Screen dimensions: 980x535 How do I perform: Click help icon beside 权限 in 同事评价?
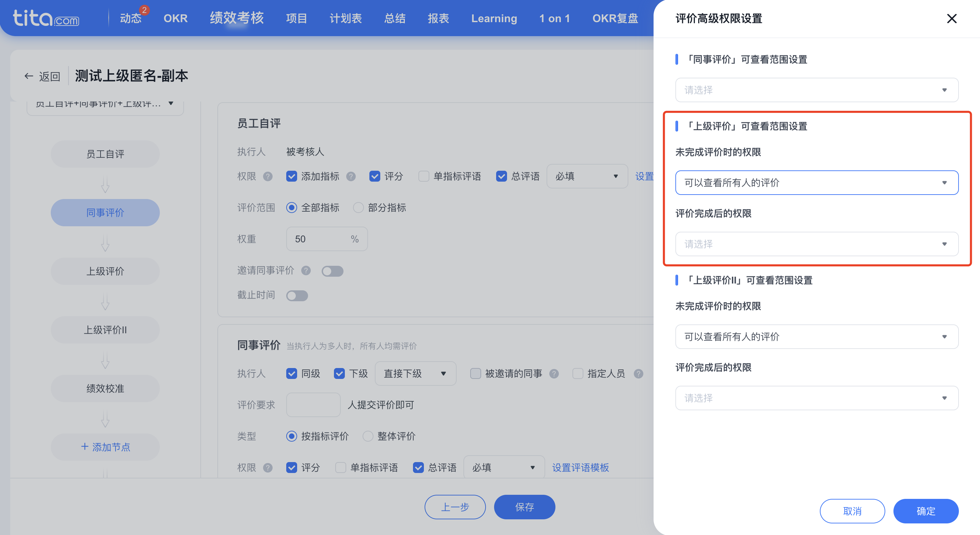coord(268,468)
